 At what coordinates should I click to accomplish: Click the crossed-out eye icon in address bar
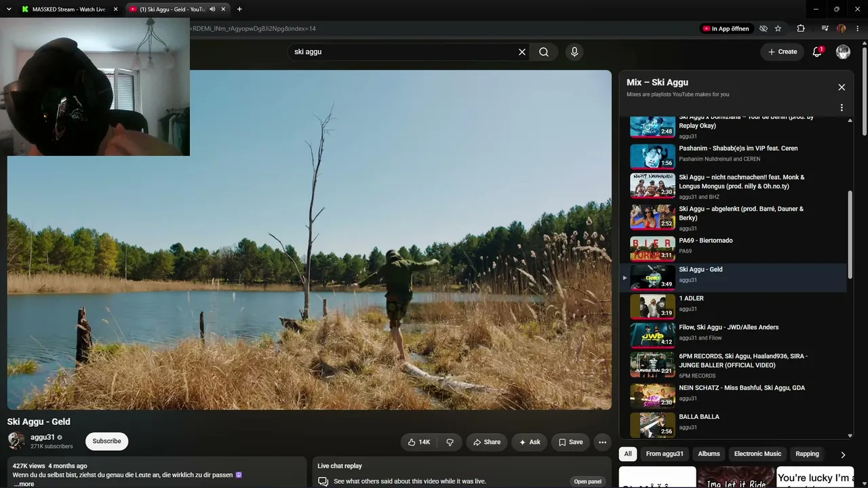pos(764,28)
